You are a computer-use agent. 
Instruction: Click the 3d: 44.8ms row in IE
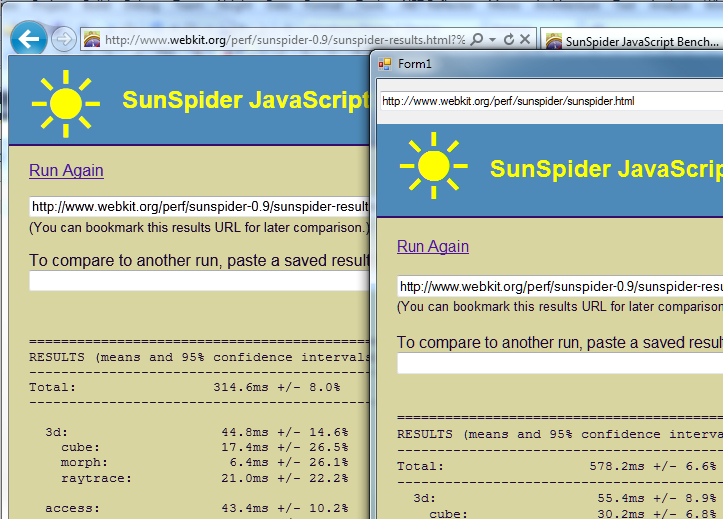tap(196, 432)
